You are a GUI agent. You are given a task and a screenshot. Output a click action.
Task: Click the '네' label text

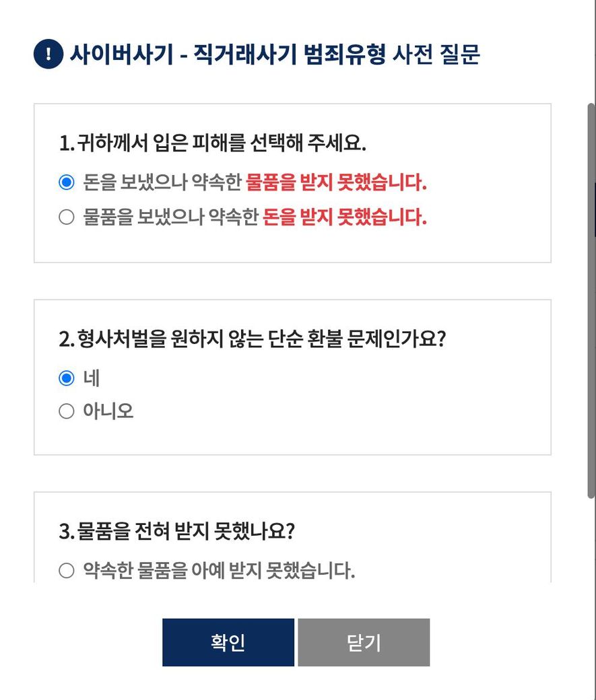click(x=92, y=378)
